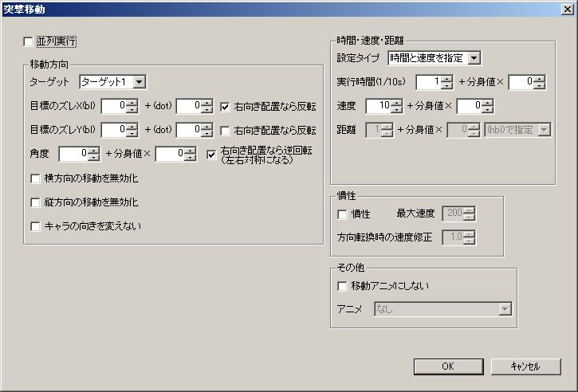Enable the 並列実行 checkbox
The image size is (578, 392).
pyautogui.click(x=29, y=41)
